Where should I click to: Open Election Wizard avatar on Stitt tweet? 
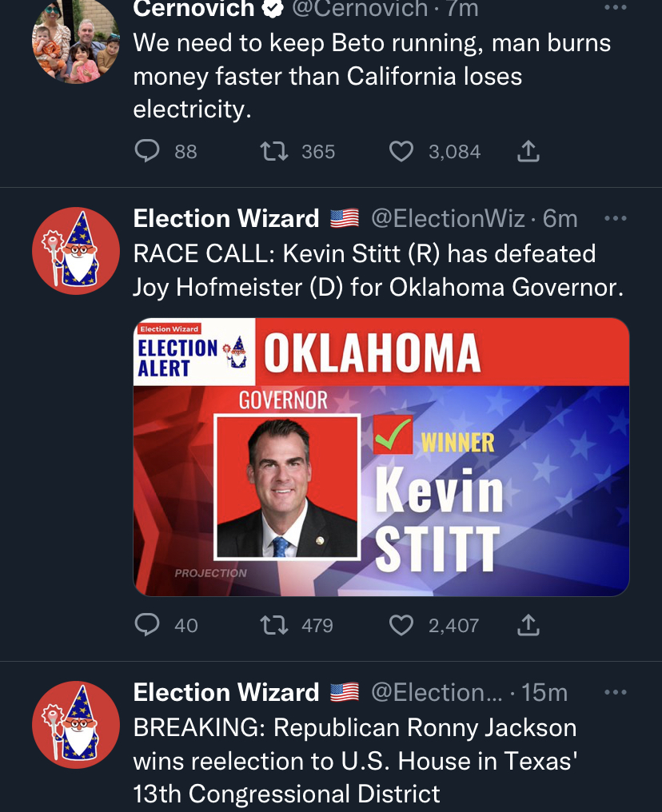(x=76, y=251)
